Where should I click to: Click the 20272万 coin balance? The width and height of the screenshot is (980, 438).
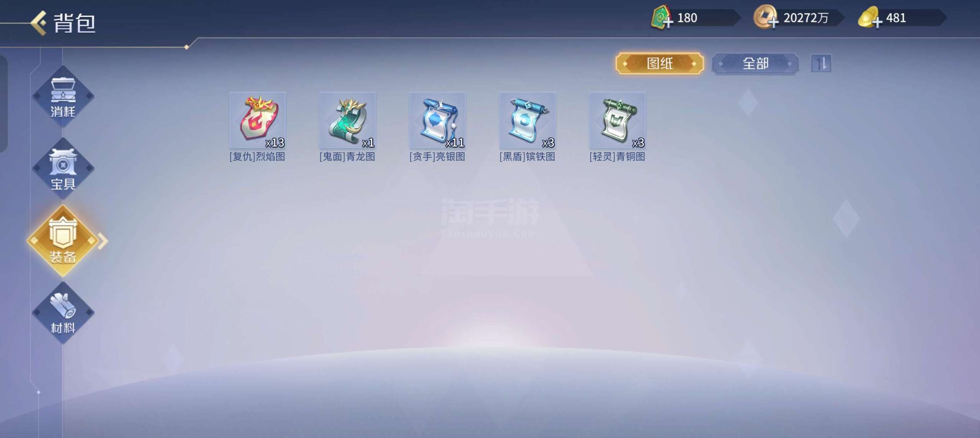pos(806,18)
